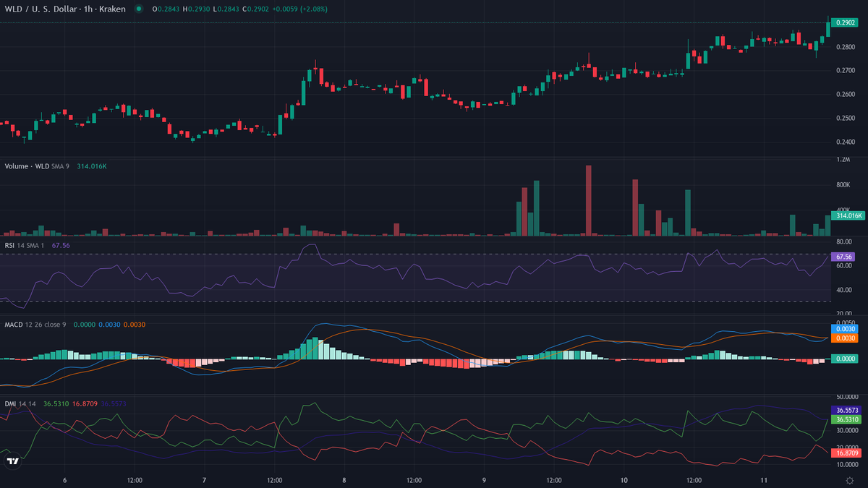This screenshot has height=488, width=868.
Task: Click date 6 on the time axis
Action: pos(65,480)
